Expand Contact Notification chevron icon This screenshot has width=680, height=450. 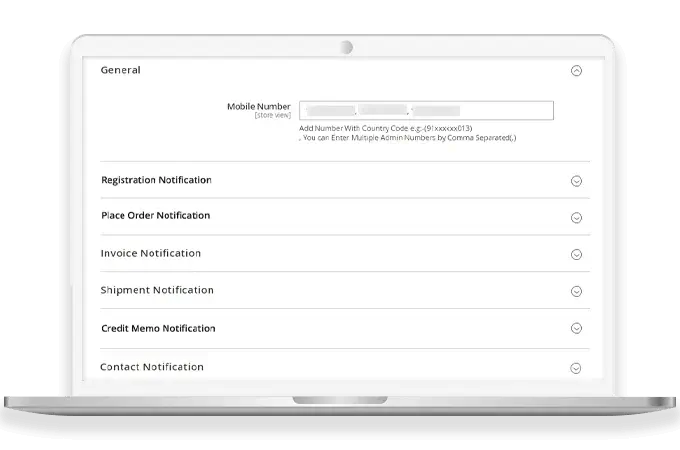pos(575,368)
